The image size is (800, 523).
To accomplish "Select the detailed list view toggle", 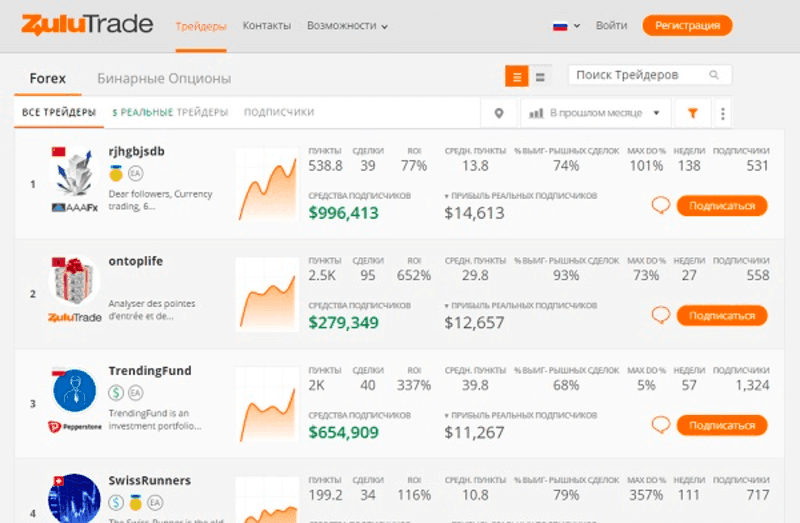I will pyautogui.click(x=517, y=77).
